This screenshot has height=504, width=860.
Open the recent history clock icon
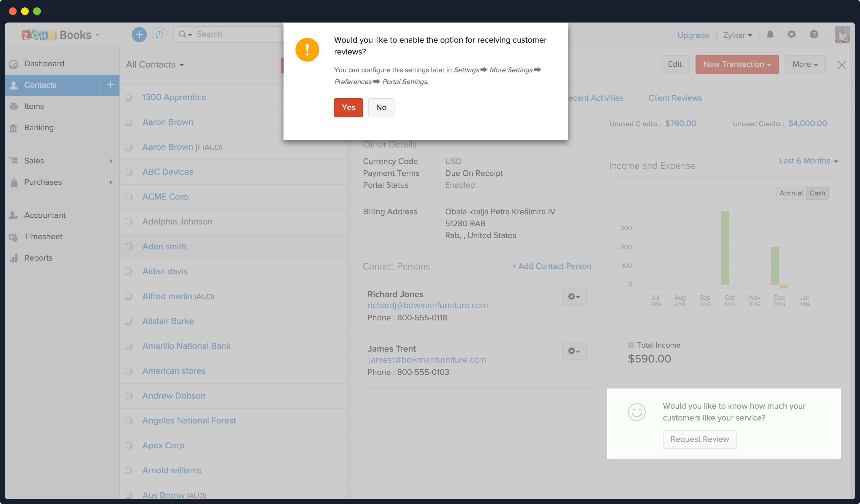pos(159,34)
